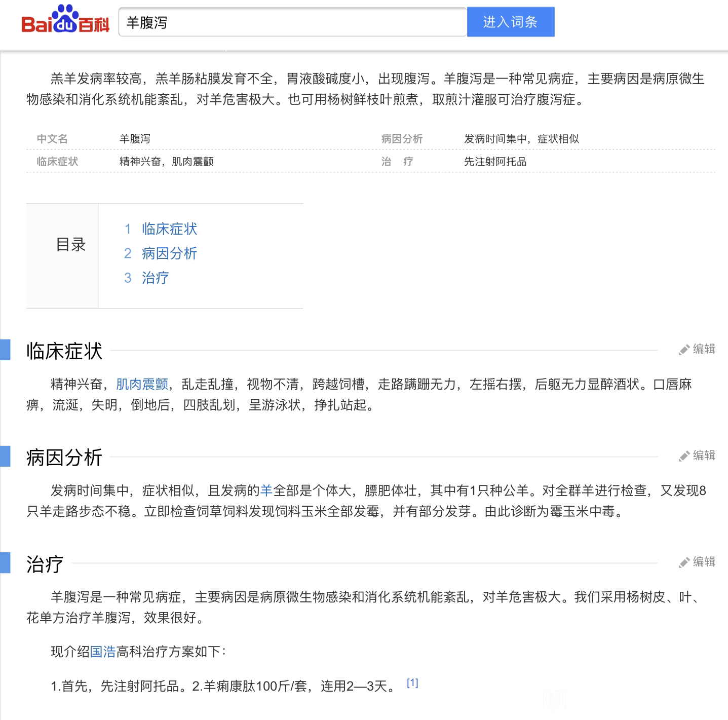The width and height of the screenshot is (728, 720).
Task: Click the 进入词条 button
Action: point(511,22)
